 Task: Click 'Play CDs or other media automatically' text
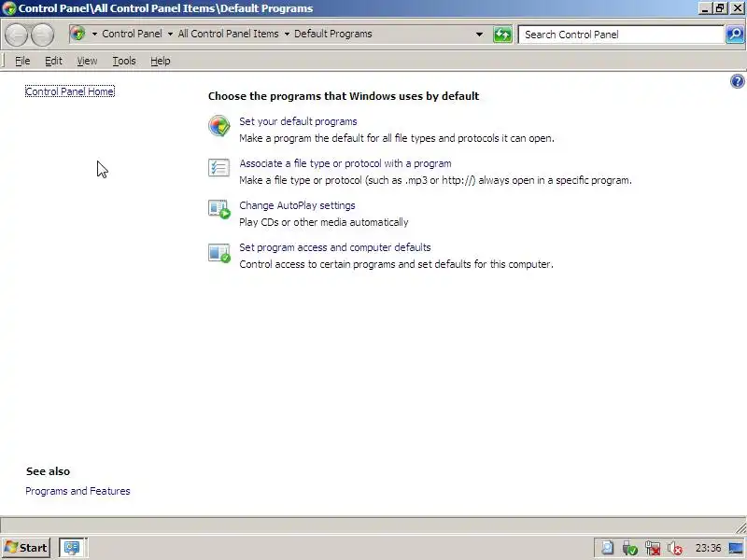coord(324,222)
